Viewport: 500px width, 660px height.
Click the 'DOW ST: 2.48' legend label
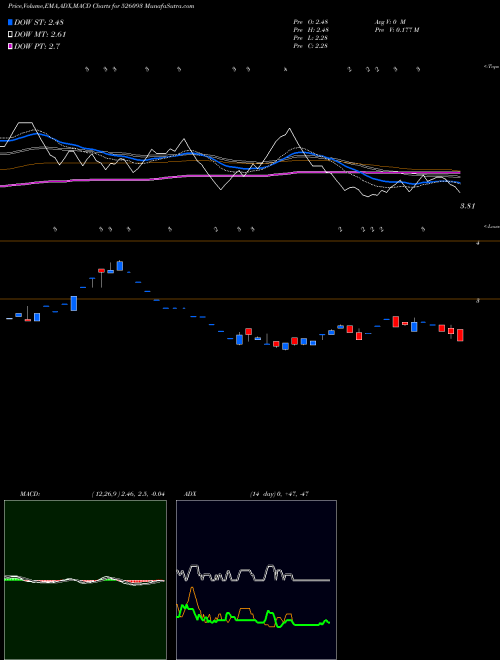(x=39, y=22)
